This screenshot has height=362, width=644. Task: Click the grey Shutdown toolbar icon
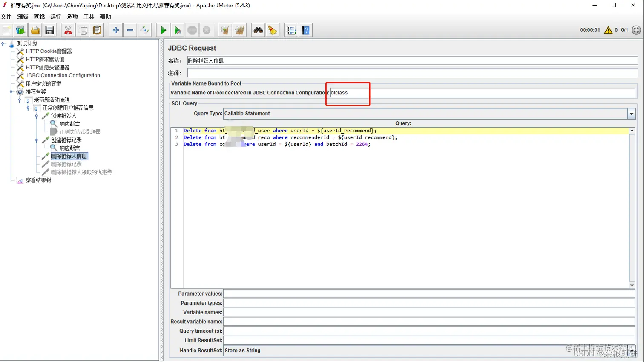207,30
